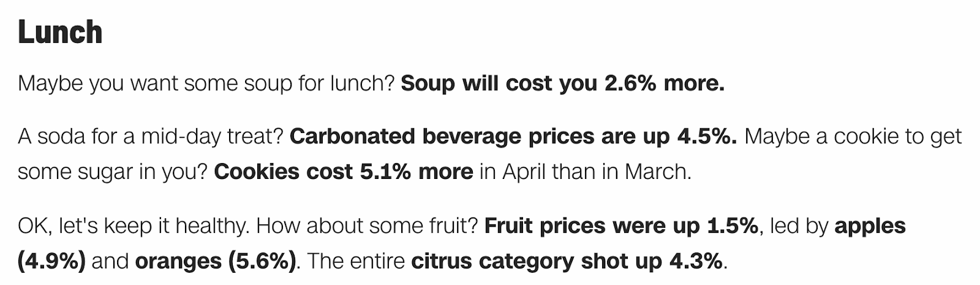Select the bold 'oranges (5.6%)' text
The height and width of the screenshot is (285, 980).
[216, 262]
